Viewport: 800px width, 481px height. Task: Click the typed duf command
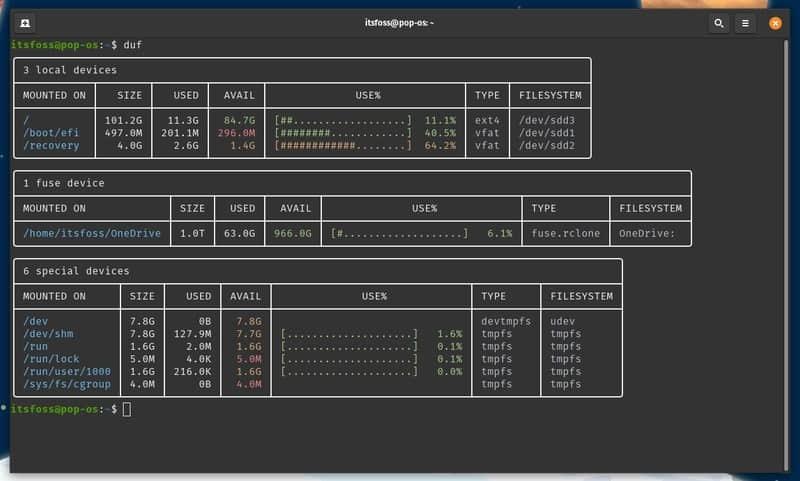click(x=133, y=45)
